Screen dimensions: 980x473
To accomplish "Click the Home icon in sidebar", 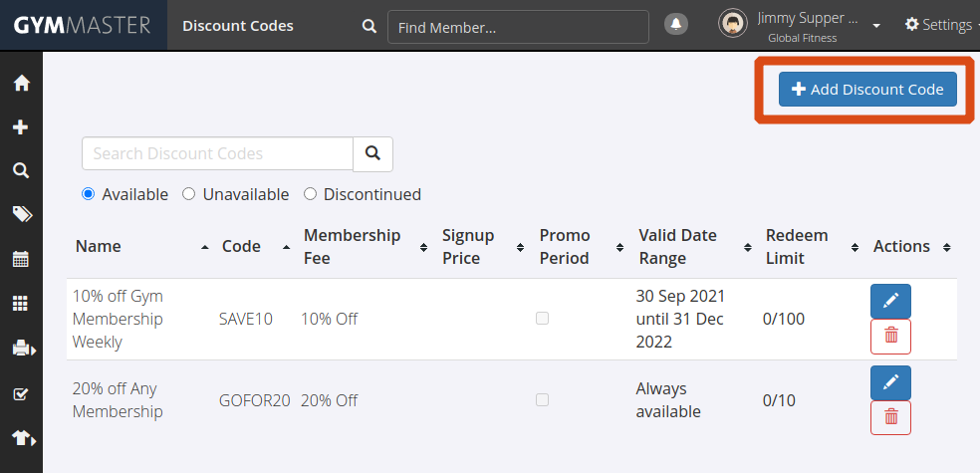I will (x=21, y=84).
